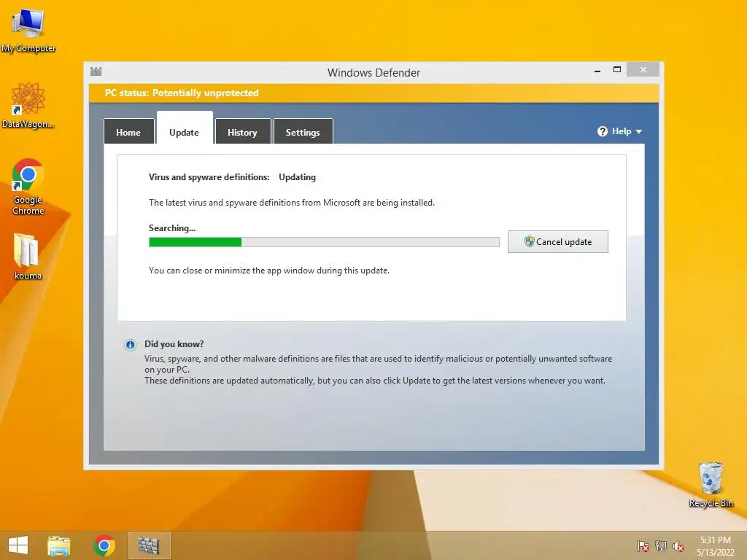Click the Help question mark icon

click(602, 131)
